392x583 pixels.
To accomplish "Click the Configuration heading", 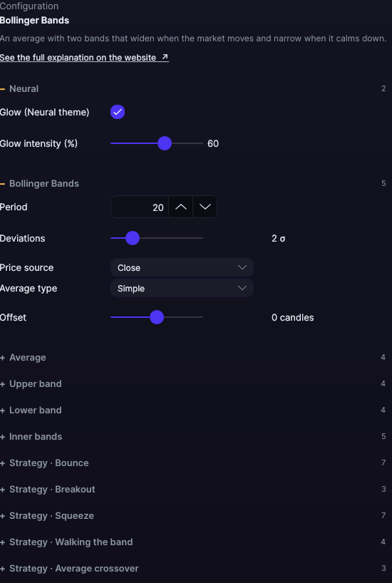I will [29, 6].
